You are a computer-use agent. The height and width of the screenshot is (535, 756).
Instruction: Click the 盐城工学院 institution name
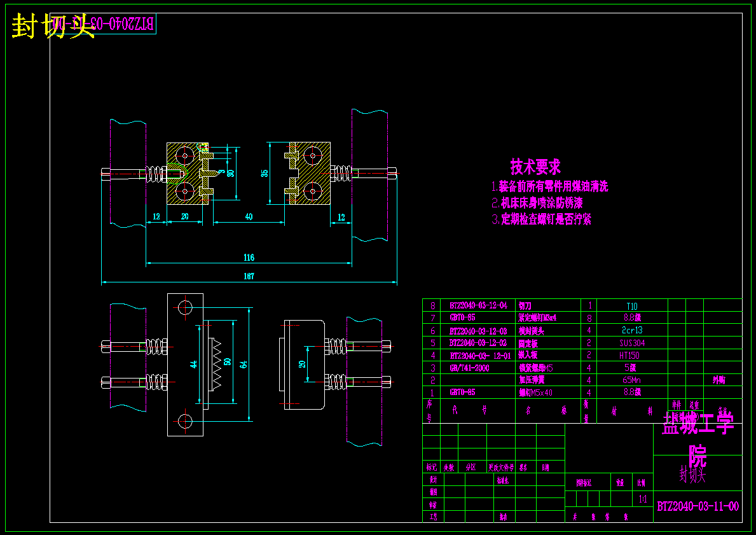(698, 440)
